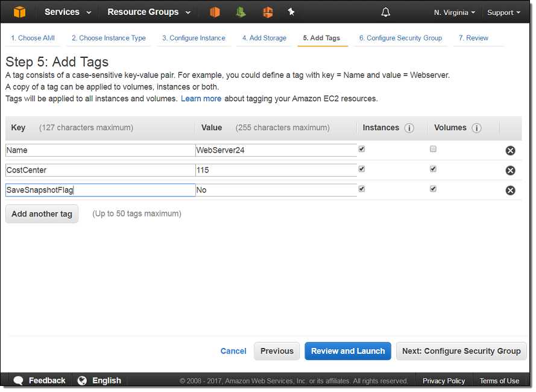The height and width of the screenshot is (392, 536).
Task: Uncheck Instances for the CostCenter tag
Action: tap(362, 169)
